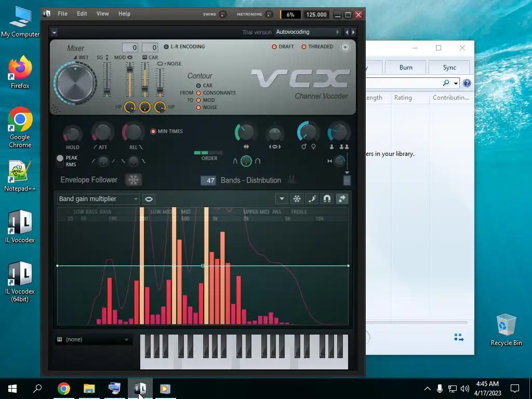532x399 pixels.
Task: Open the Band gain multiplier dropdown
Action: [98, 199]
